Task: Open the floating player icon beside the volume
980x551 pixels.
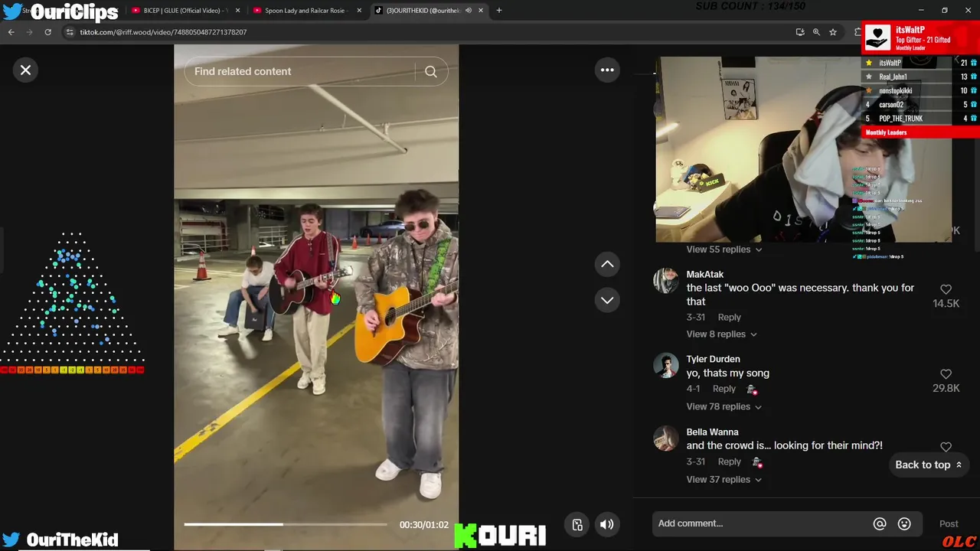Action: [x=577, y=524]
